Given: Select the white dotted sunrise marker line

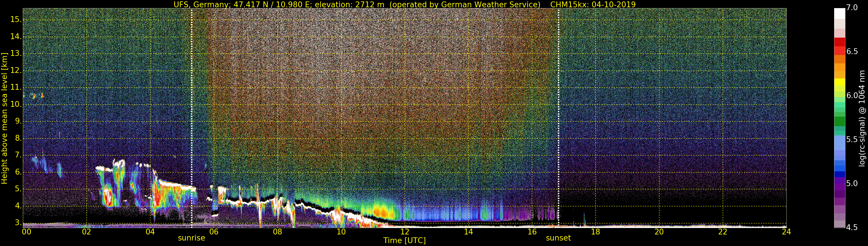Looking at the screenshot, I should click(x=191, y=118).
